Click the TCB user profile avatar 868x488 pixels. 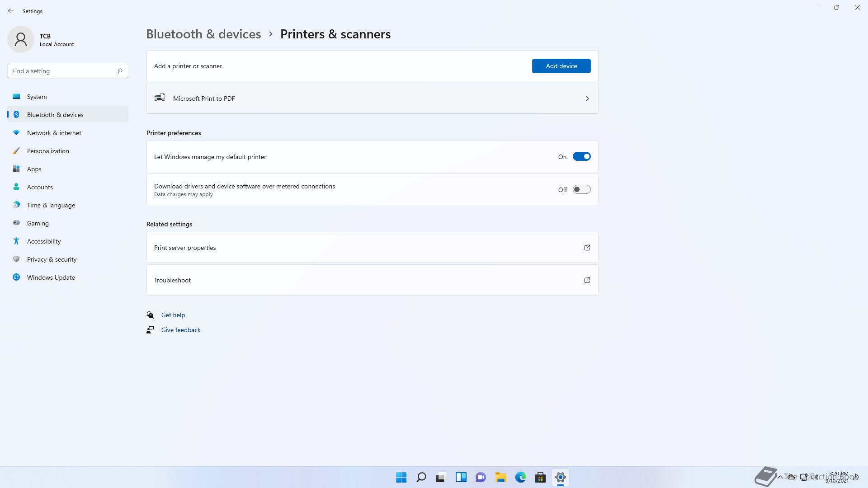[x=21, y=39]
